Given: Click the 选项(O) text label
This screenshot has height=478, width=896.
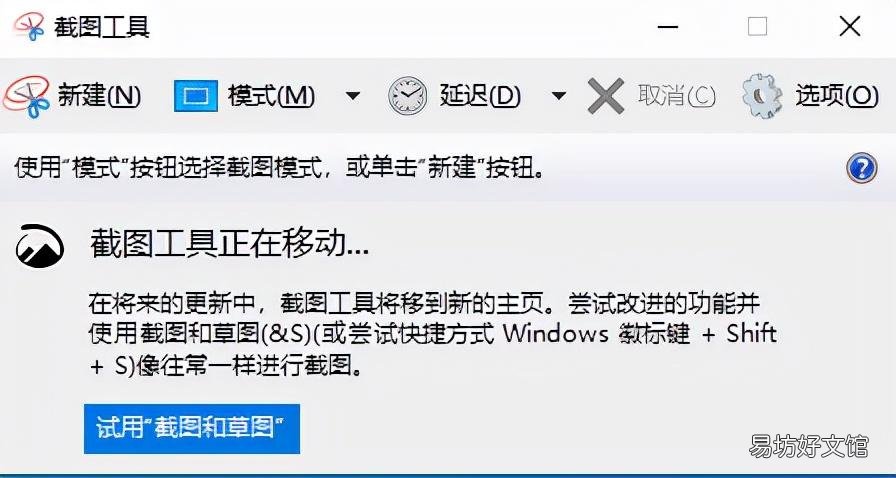Looking at the screenshot, I should (837, 96).
